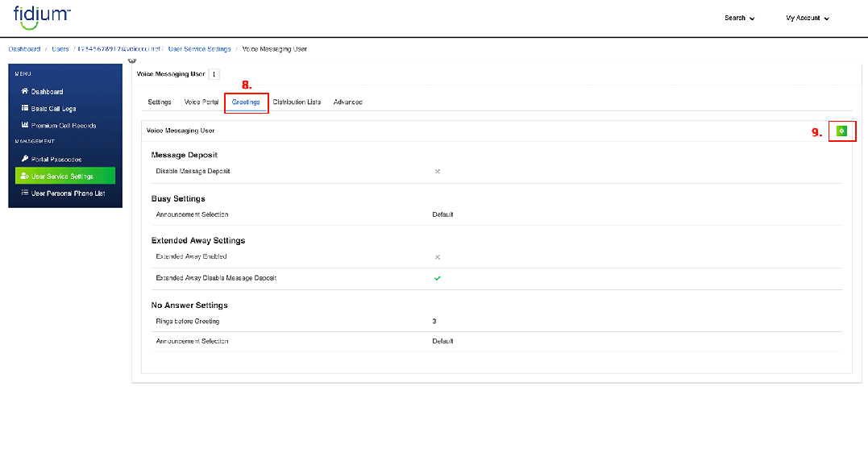Viewport: 868px width, 453px height.
Task: Go to Users breadcrumb link
Action: (x=60, y=49)
